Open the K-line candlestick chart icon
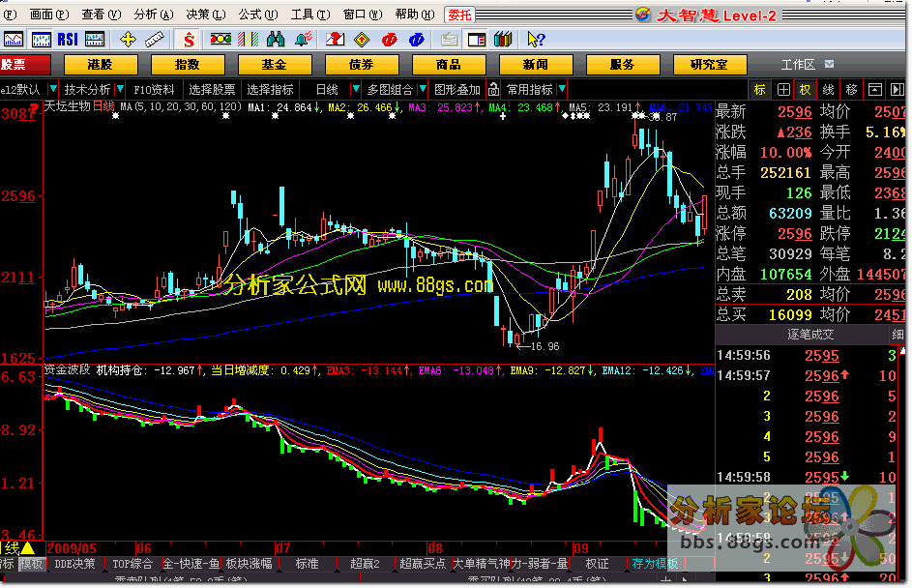 click(41, 40)
